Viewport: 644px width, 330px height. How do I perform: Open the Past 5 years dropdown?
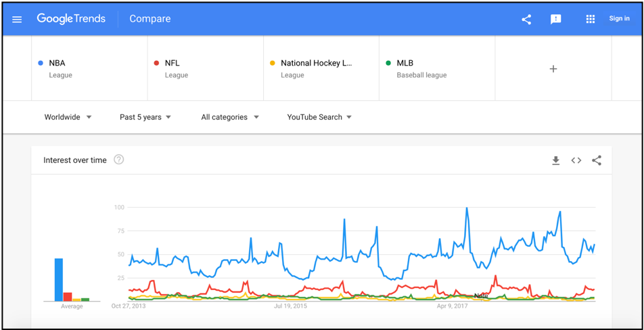pos(145,117)
